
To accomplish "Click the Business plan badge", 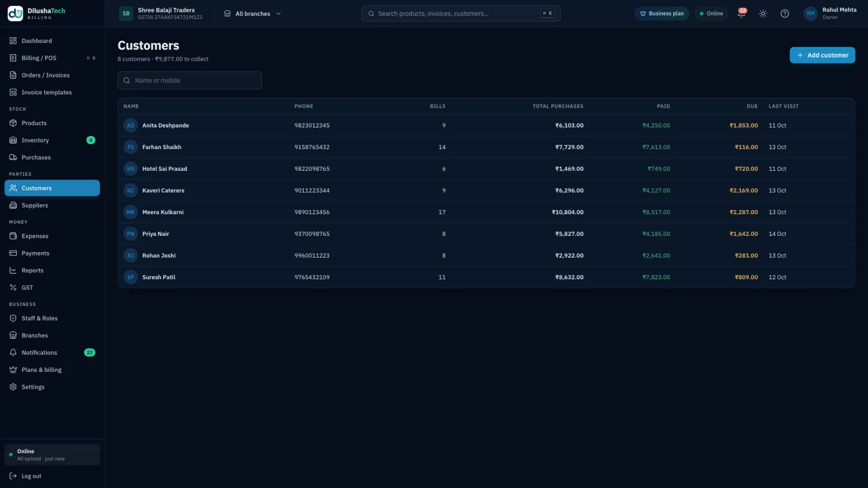I will 662,14.
